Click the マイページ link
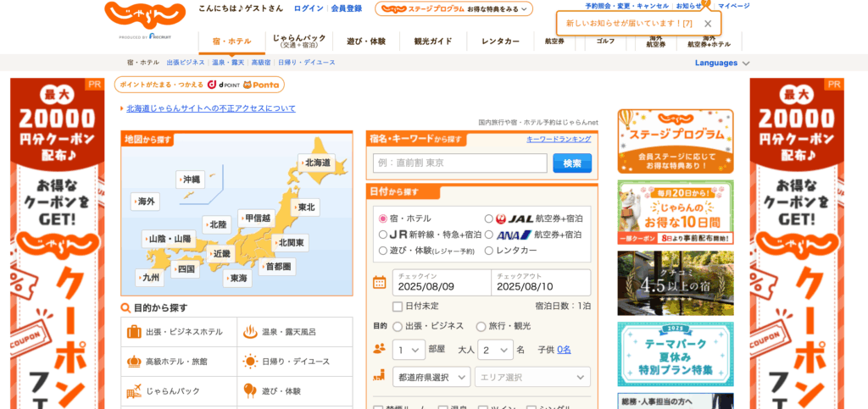868x409 pixels. click(x=733, y=6)
